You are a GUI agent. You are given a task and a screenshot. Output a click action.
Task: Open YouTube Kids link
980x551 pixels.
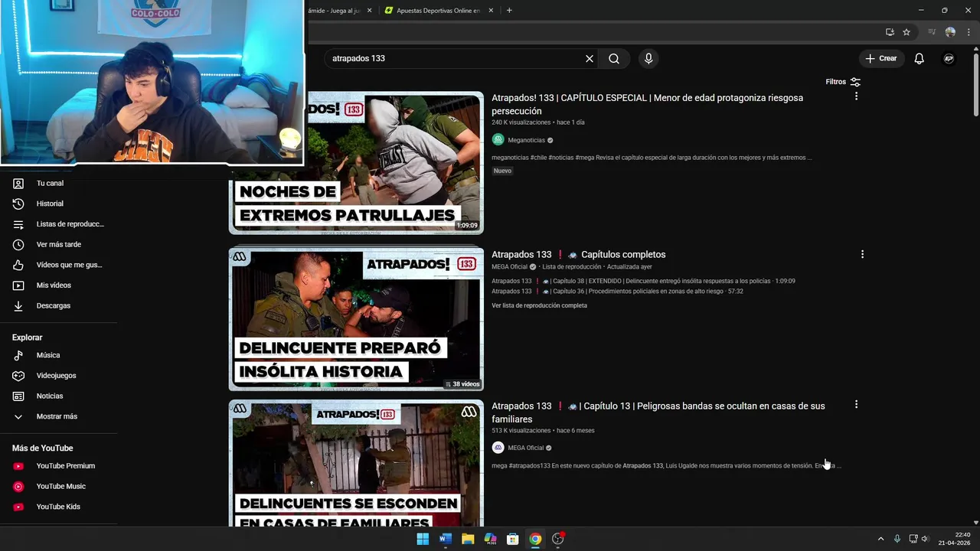pos(59,507)
